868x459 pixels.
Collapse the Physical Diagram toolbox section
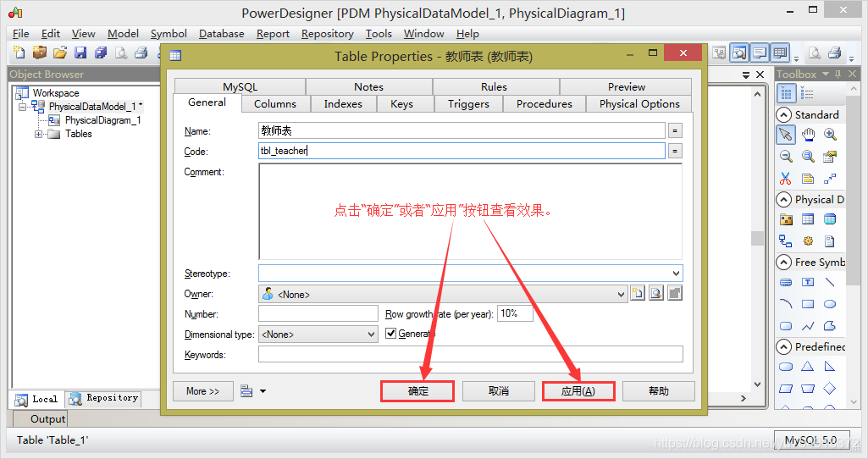(x=784, y=199)
